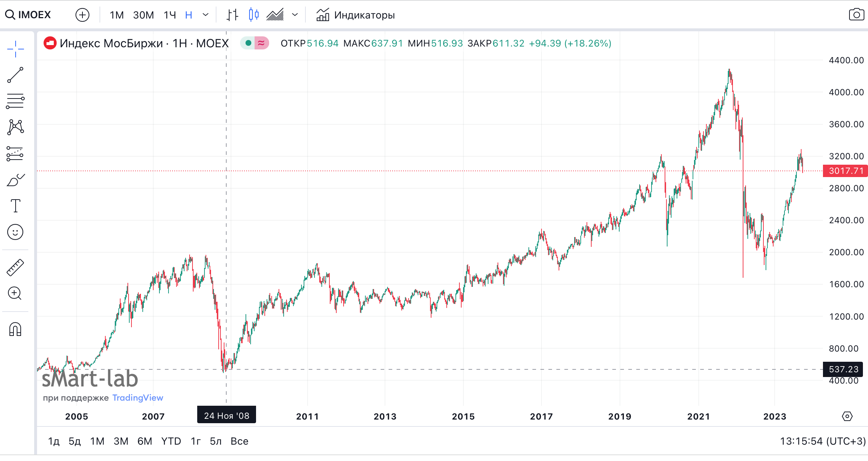Click the add symbol plus icon
The width and height of the screenshot is (868, 461).
click(x=82, y=15)
